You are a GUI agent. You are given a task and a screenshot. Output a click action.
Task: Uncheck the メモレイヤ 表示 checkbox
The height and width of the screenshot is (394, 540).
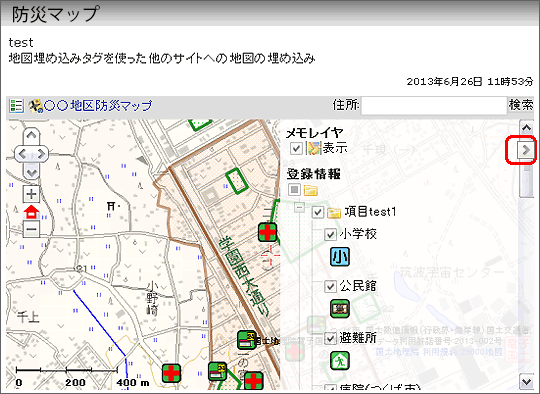coord(296,148)
